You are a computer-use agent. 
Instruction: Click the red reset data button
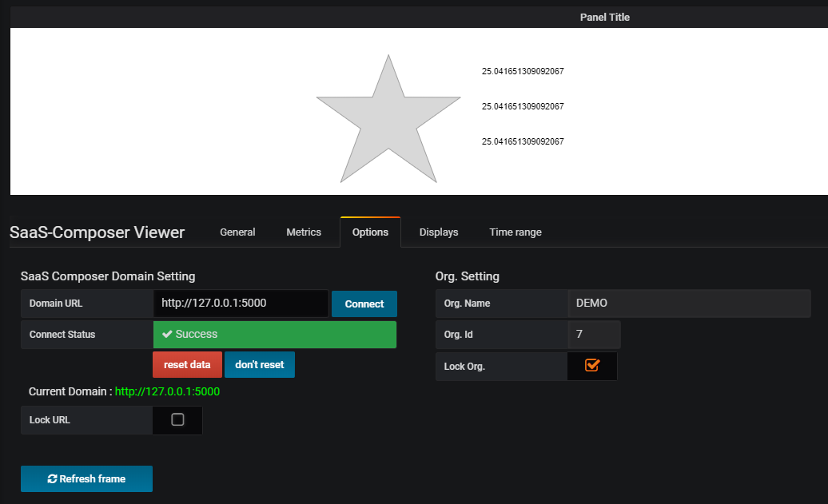pos(187,365)
